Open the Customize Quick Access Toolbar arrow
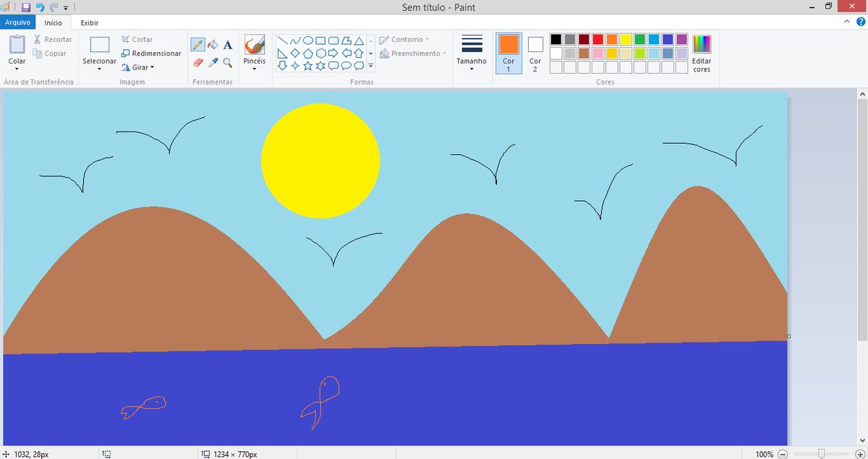This screenshot has width=868, height=459. [66, 7]
